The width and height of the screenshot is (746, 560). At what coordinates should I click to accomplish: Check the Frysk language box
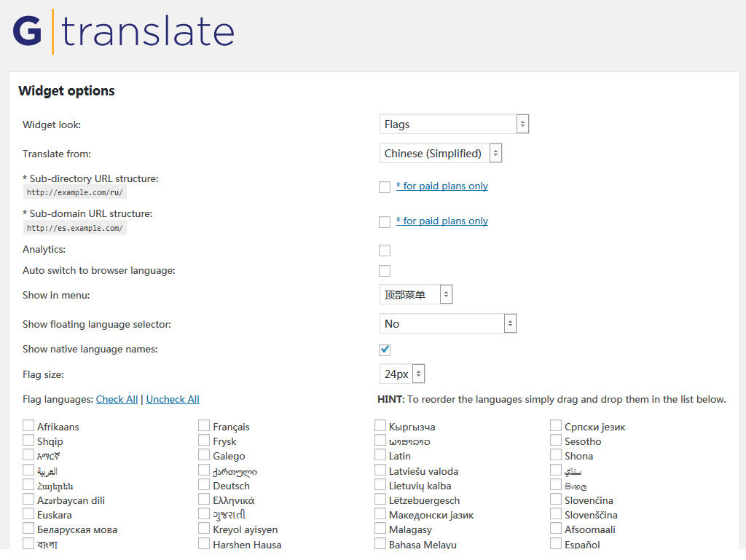pos(204,440)
